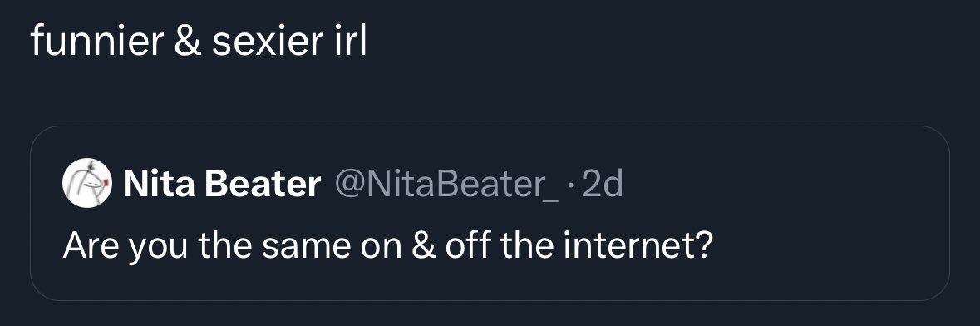Image resolution: width=980 pixels, height=326 pixels.
Task: Select the text 'funnier & sexier irl'
Action: [x=199, y=42]
